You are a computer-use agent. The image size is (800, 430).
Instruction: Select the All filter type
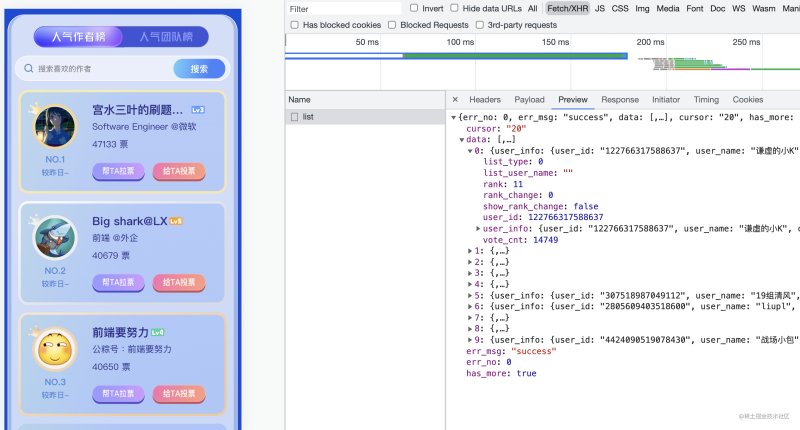[533, 9]
